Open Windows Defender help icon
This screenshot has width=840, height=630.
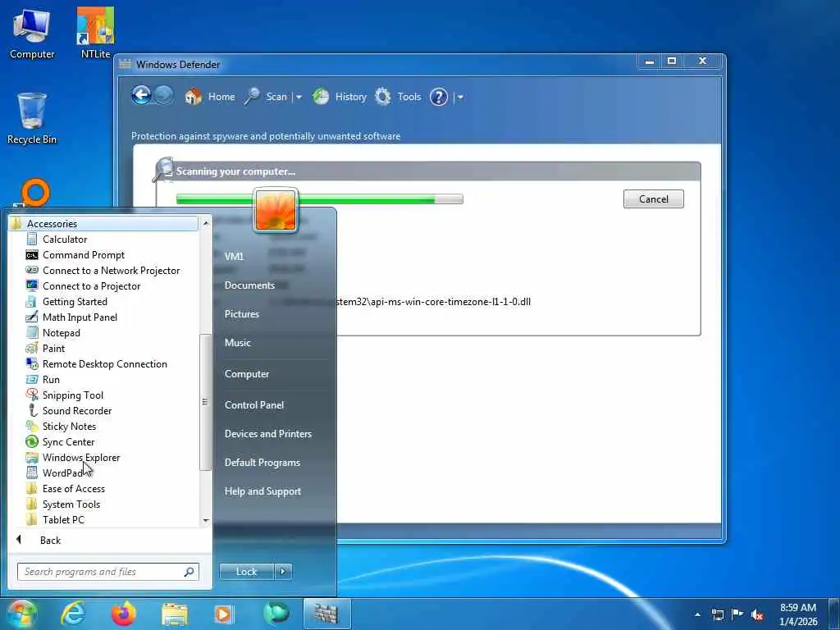tap(438, 97)
